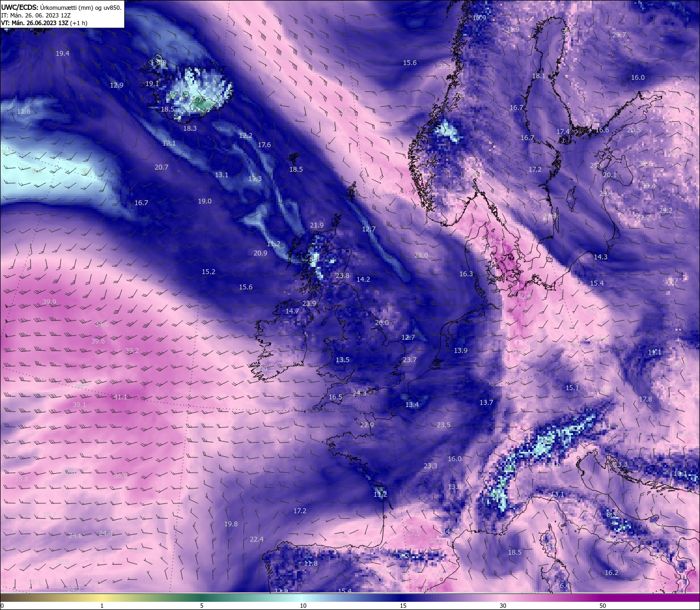Click the 23.8 value over Scotland
700x610 pixels.
pyautogui.click(x=342, y=276)
